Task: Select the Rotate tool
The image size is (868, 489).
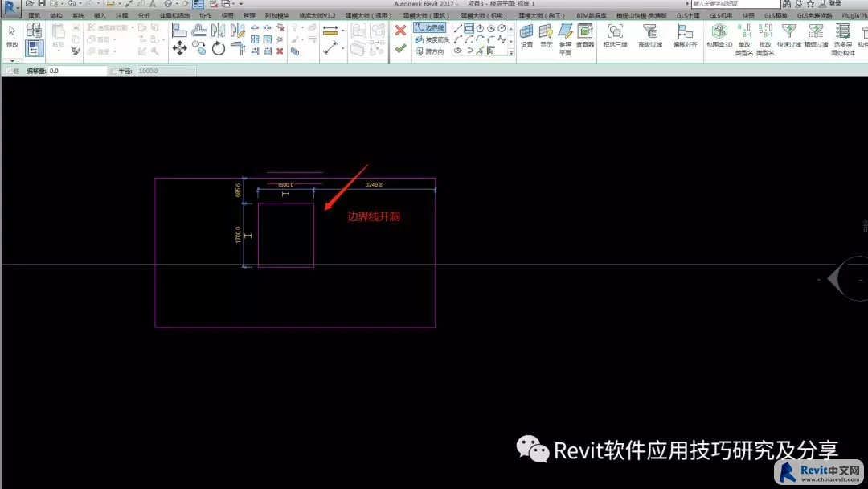Action: [219, 49]
